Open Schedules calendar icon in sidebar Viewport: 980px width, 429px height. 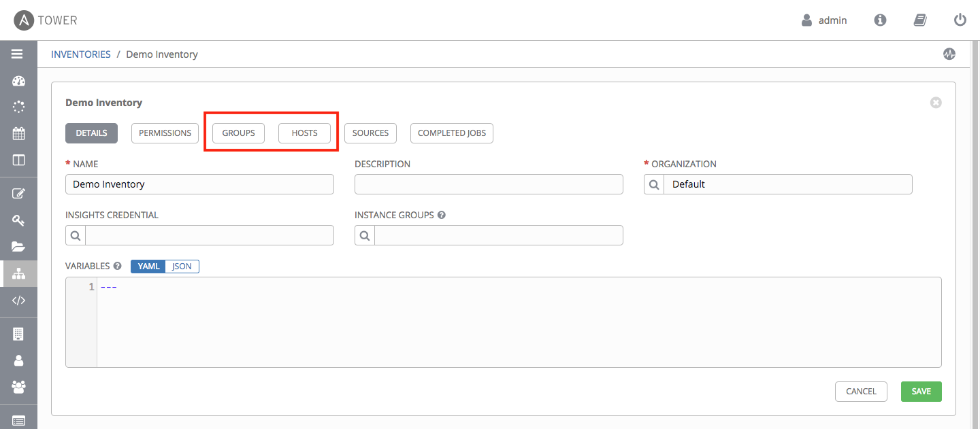(18, 133)
